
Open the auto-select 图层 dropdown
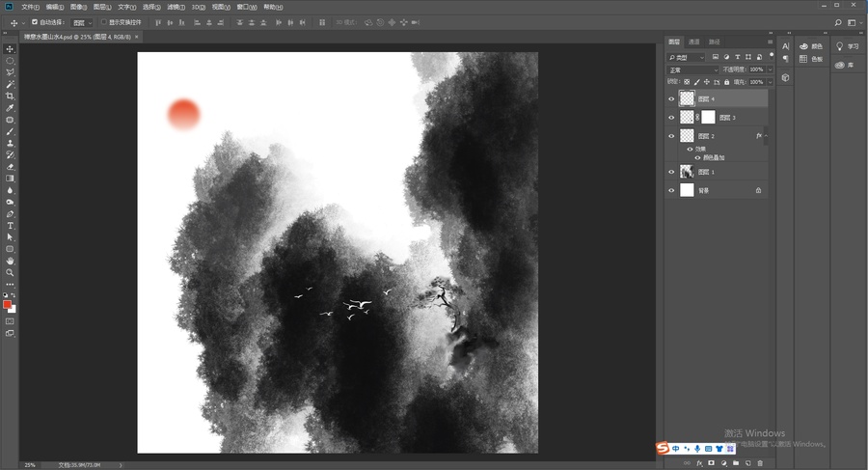(x=82, y=23)
